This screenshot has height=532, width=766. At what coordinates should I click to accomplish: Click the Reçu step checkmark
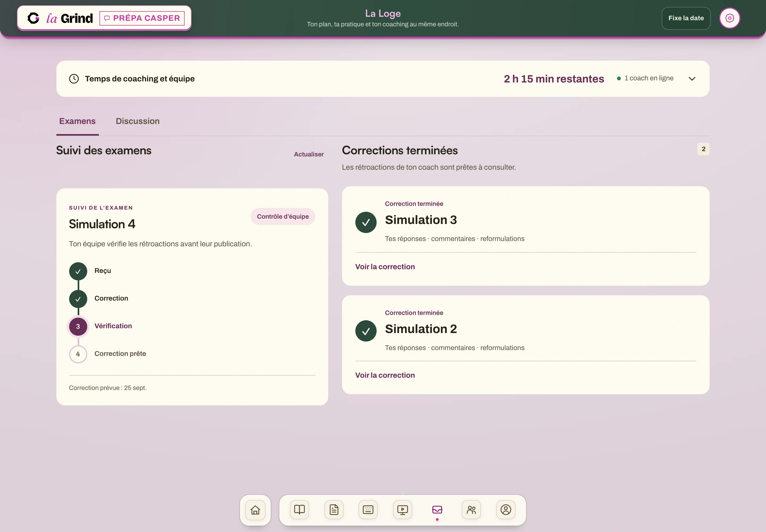tap(78, 271)
